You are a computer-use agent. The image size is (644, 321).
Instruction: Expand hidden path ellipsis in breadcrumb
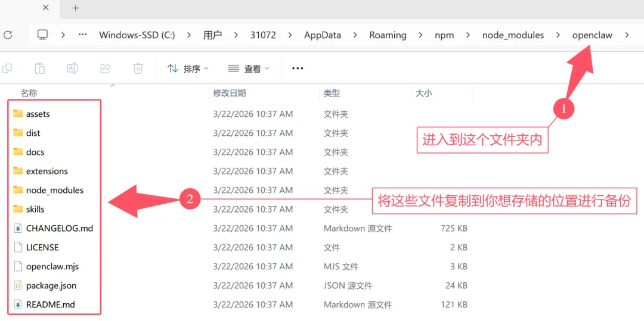point(83,35)
